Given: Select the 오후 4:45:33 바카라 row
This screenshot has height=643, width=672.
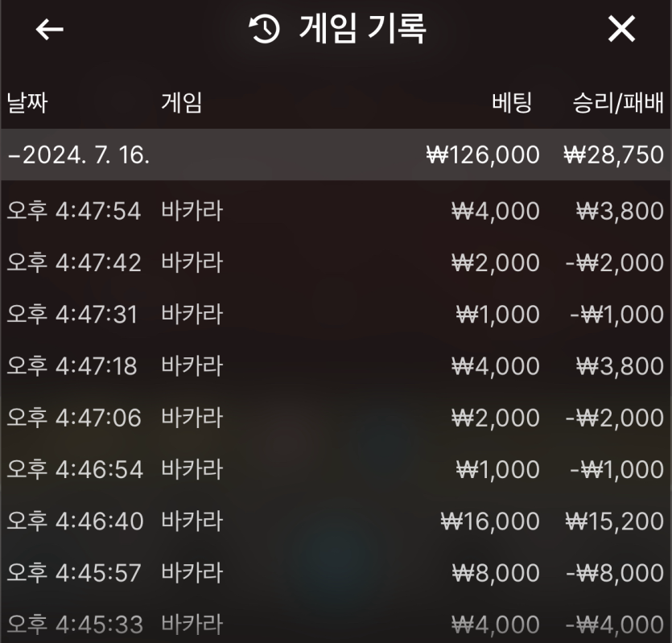Looking at the screenshot, I should (336, 624).
